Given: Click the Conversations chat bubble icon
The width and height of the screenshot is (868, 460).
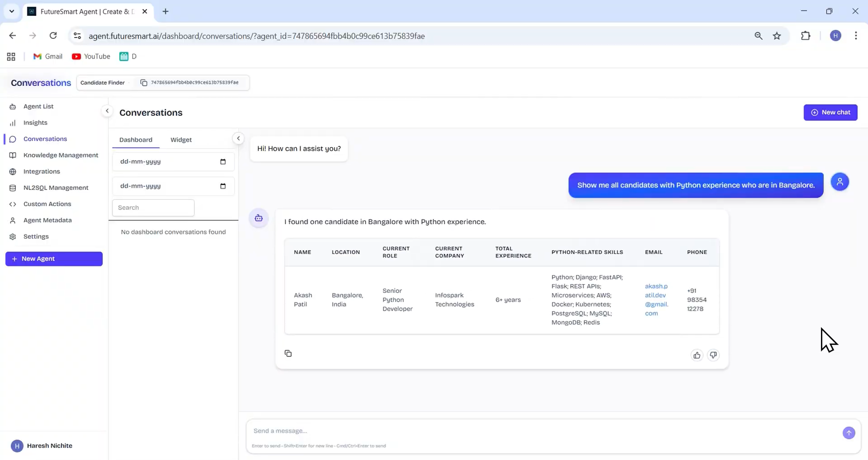Looking at the screenshot, I should click(x=13, y=139).
